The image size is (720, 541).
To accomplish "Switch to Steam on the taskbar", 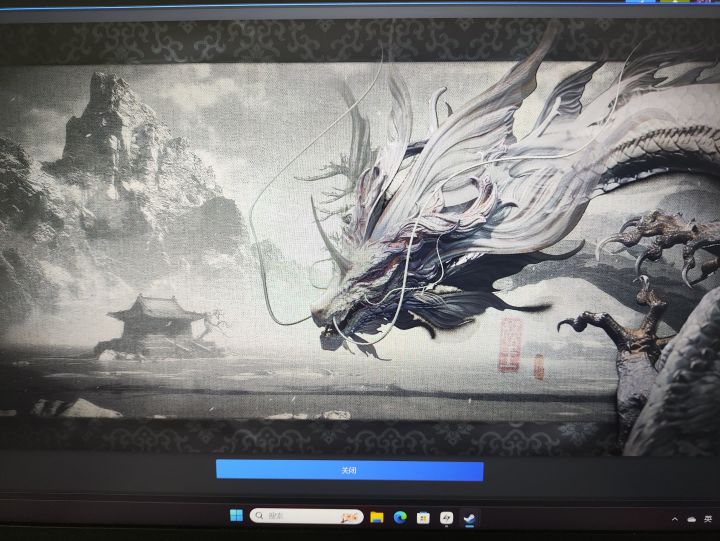I will pyautogui.click(x=469, y=519).
